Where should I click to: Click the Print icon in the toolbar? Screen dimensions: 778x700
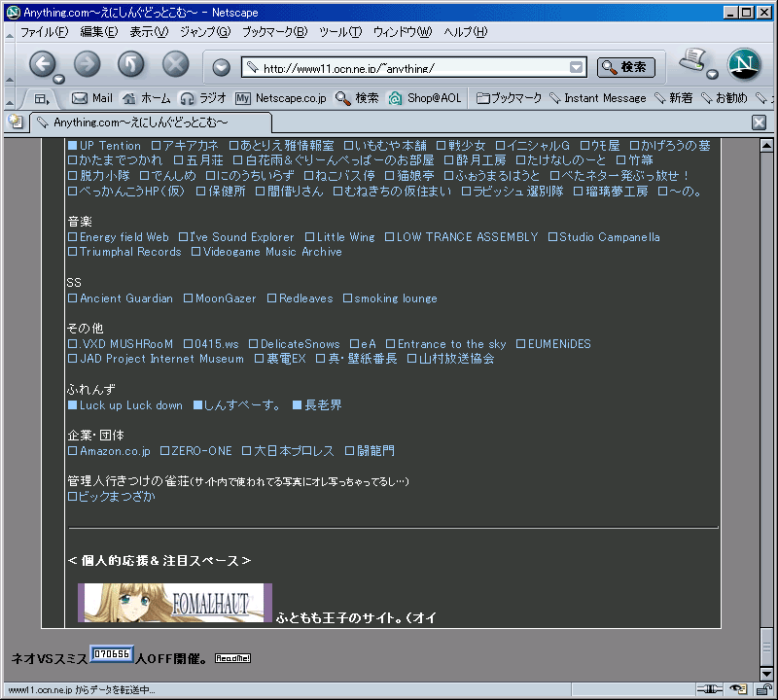(x=692, y=60)
